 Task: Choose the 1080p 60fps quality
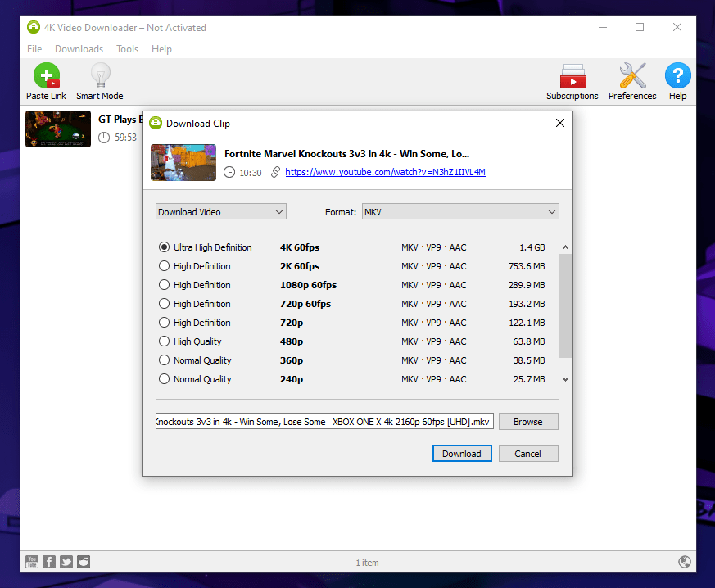coord(165,284)
